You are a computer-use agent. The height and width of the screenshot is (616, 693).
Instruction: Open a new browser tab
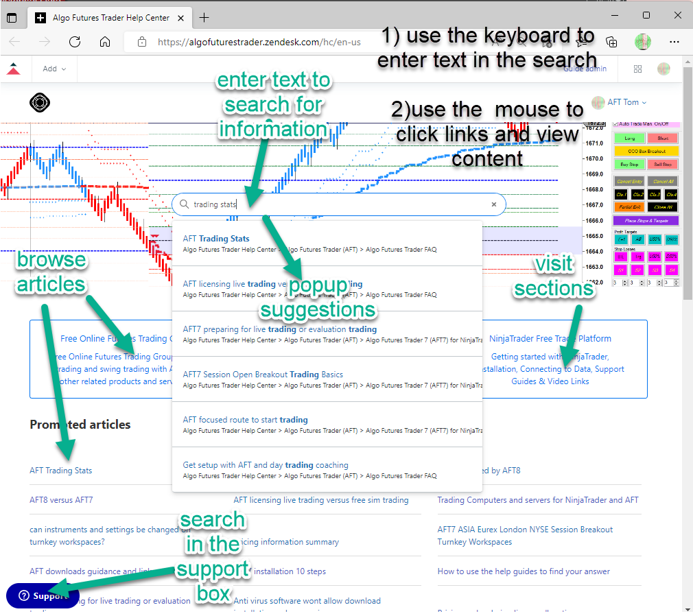pos(204,18)
